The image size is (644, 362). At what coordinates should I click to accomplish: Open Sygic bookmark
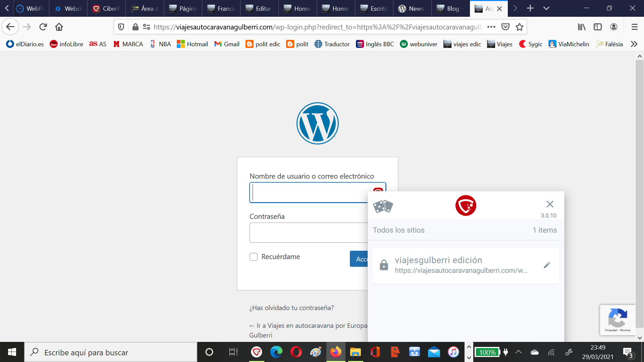coord(531,44)
